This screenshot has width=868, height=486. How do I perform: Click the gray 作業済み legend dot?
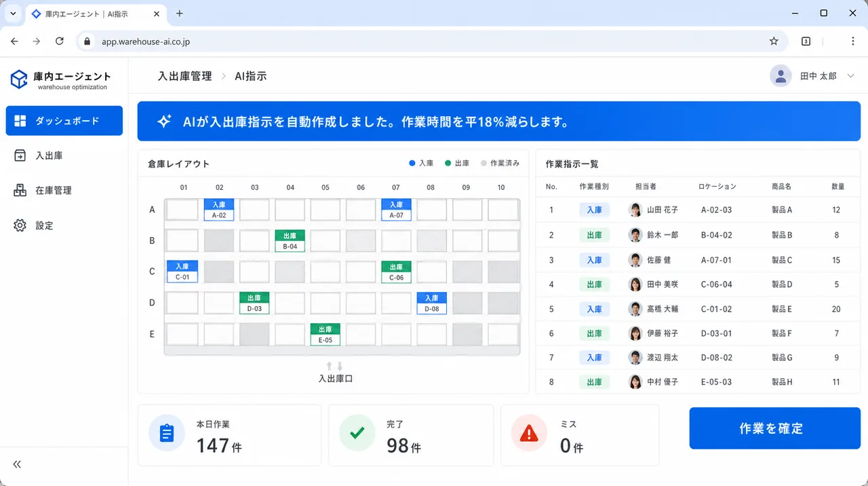tap(484, 164)
